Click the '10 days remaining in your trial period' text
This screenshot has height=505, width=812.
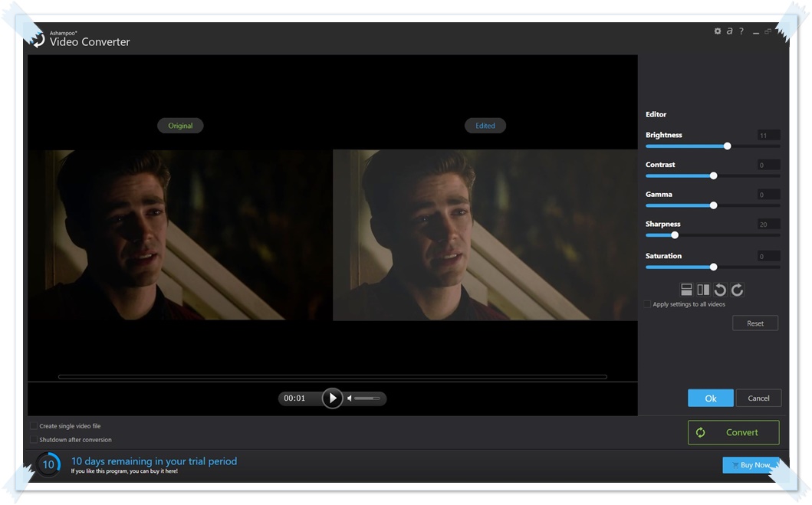154,461
